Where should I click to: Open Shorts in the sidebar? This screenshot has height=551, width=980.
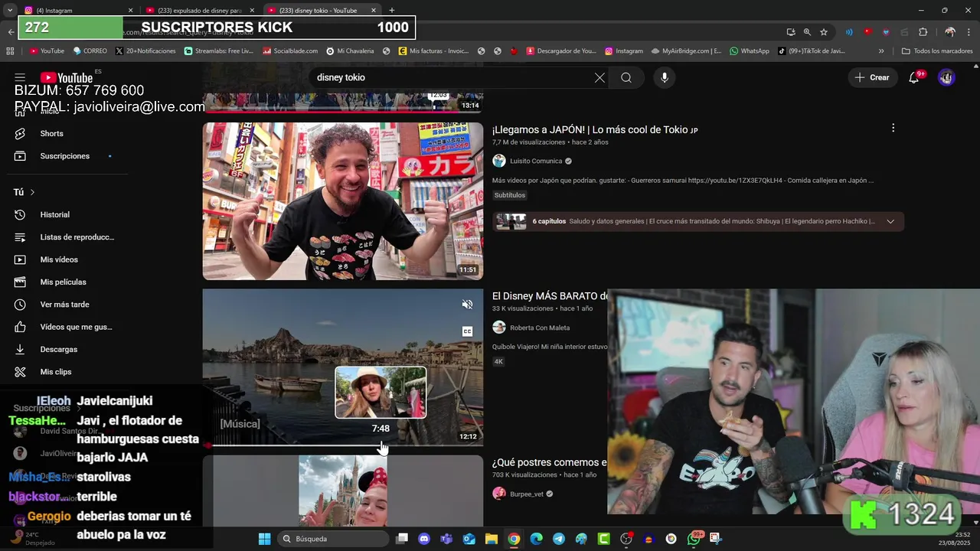coord(51,133)
